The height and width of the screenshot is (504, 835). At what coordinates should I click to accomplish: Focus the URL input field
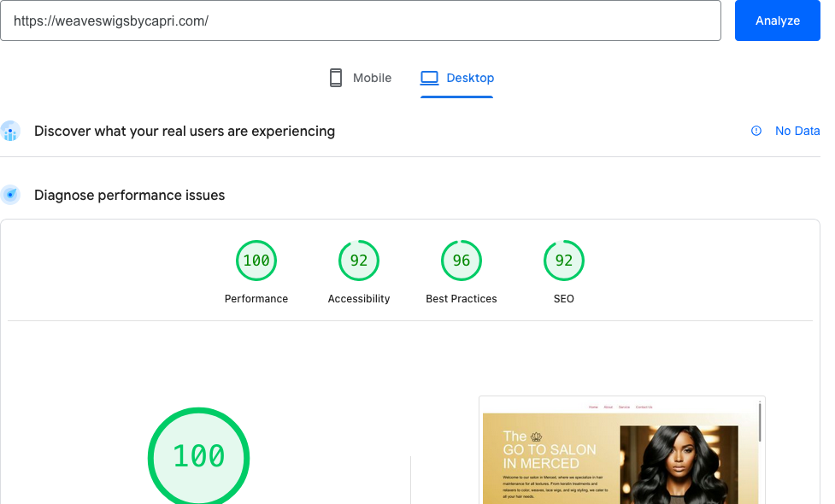[x=361, y=21]
